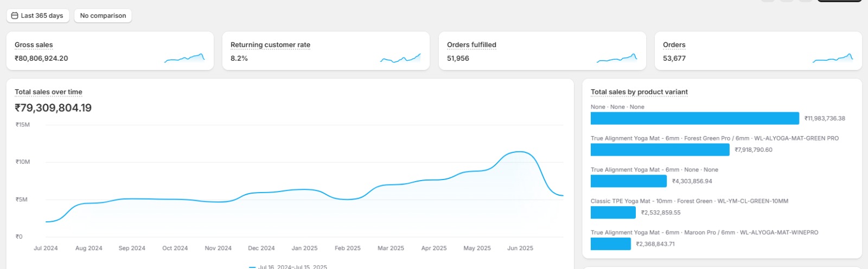Select the Classic TPE Yoga Mat 10mm bar
The height and width of the screenshot is (269, 868).
(x=613, y=213)
